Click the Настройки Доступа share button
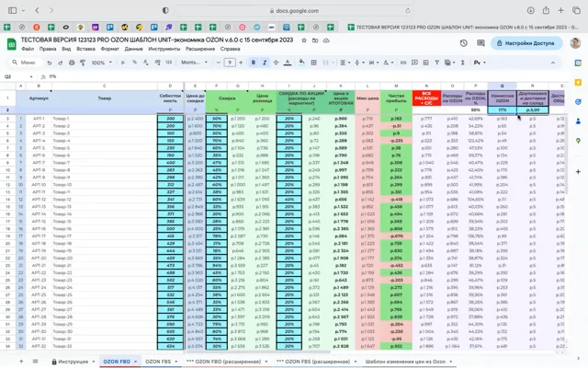Screen dimensions: 588x368 (x=526, y=43)
